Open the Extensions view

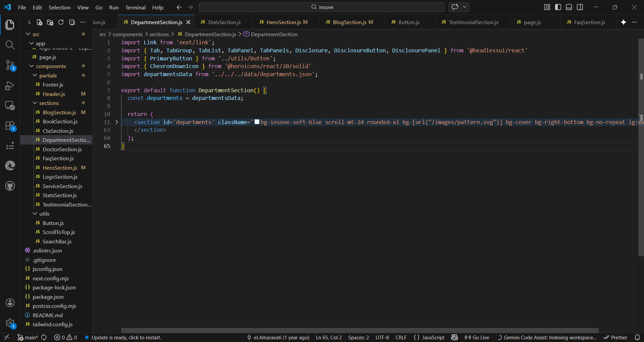tap(10, 126)
